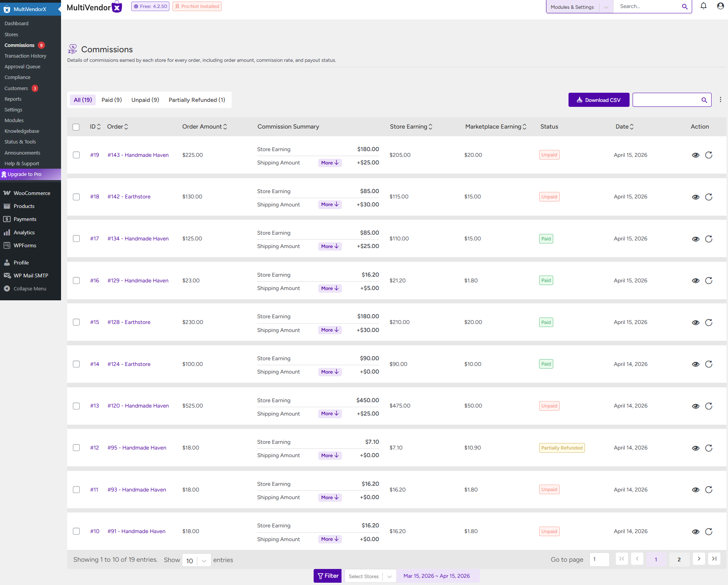This screenshot has height=585, width=728.
Task: Go to the last page arrow
Action: pos(714,559)
